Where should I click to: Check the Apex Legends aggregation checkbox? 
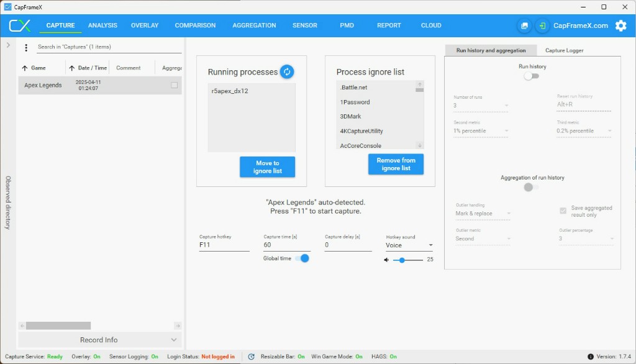pos(175,85)
